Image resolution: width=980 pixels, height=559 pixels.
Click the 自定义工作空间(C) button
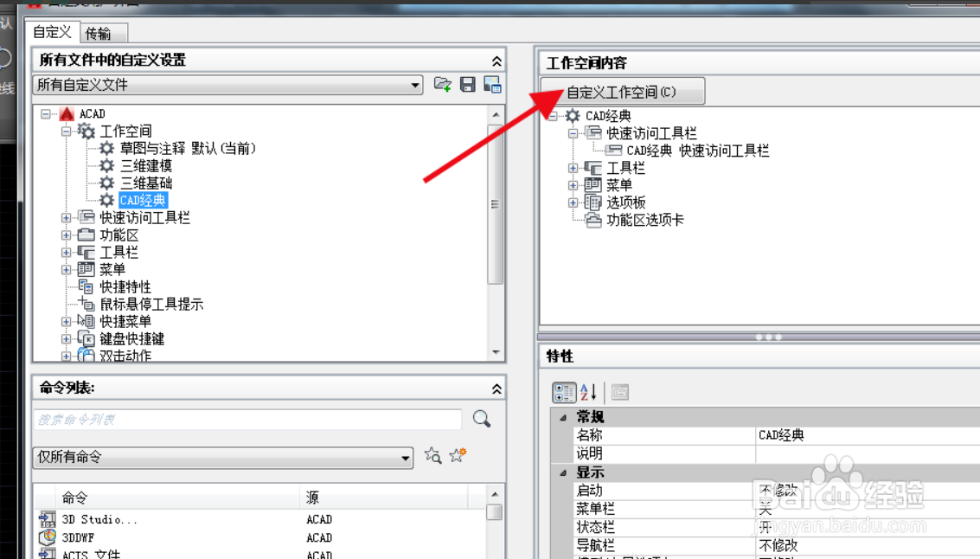(x=623, y=92)
